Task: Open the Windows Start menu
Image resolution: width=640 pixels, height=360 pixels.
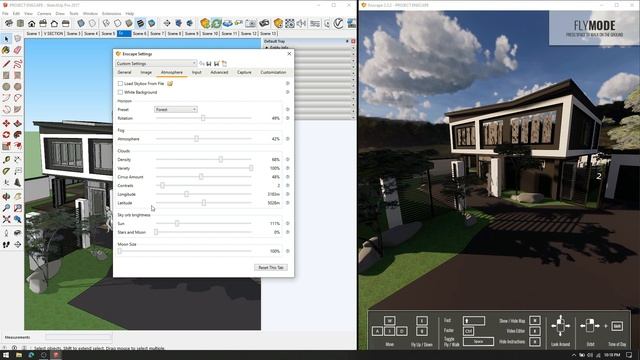Action: 6,355
